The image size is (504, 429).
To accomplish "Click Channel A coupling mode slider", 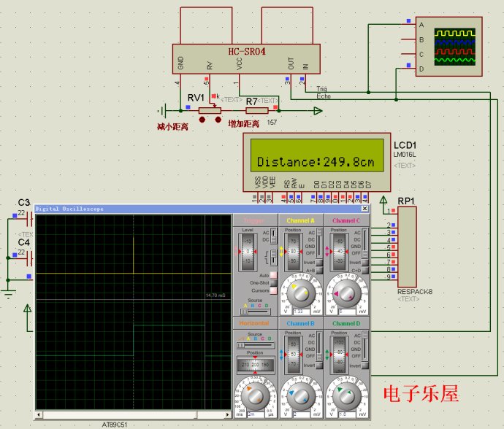I will click(x=319, y=243).
